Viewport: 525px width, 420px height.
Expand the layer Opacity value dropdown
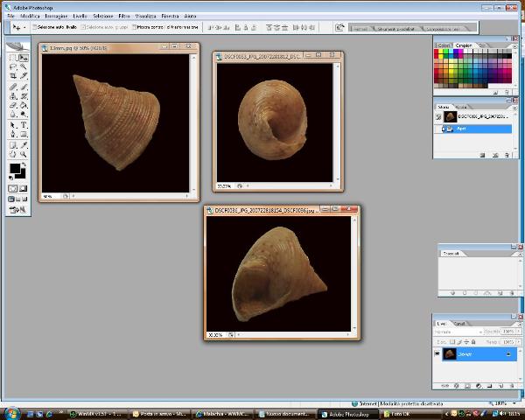click(x=517, y=332)
